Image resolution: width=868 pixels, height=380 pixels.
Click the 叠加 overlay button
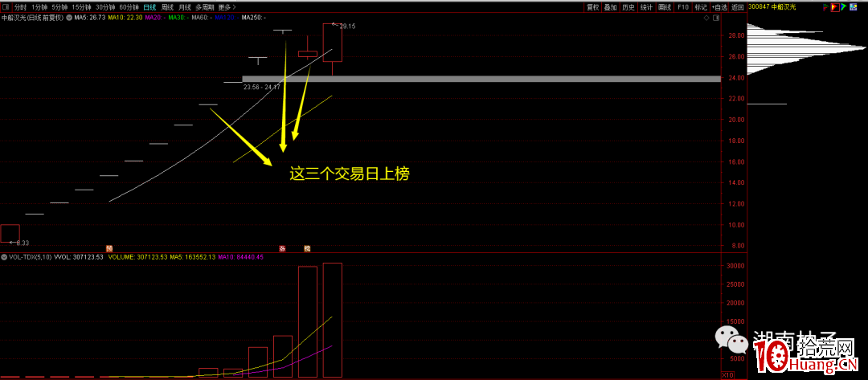[x=611, y=7]
